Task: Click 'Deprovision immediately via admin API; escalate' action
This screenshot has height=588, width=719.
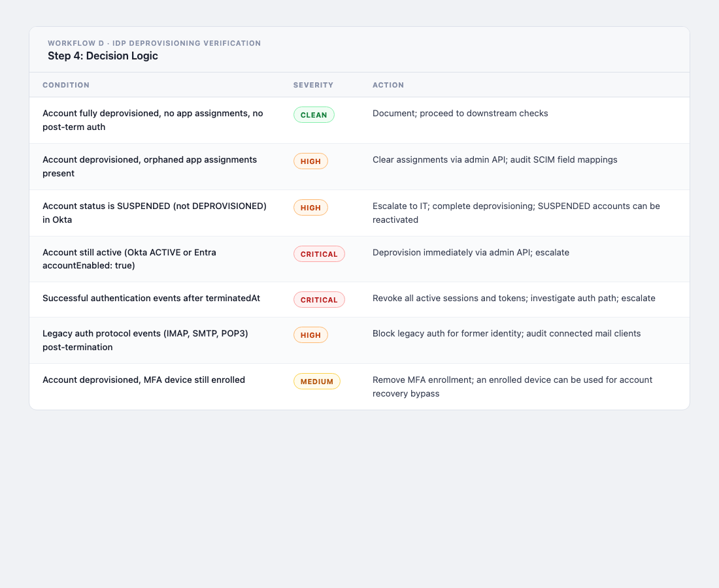Action: pos(471,253)
